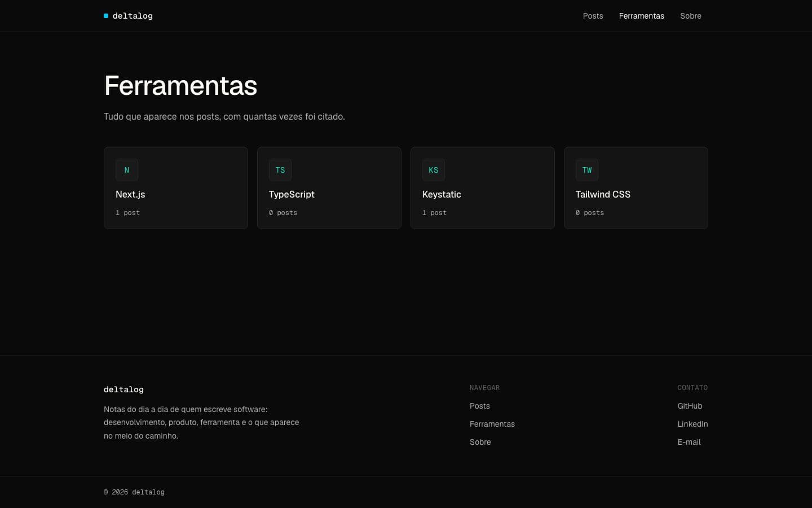This screenshot has width=812, height=508.
Task: Click the NAVEGAR footer column heading
Action: click(484, 388)
